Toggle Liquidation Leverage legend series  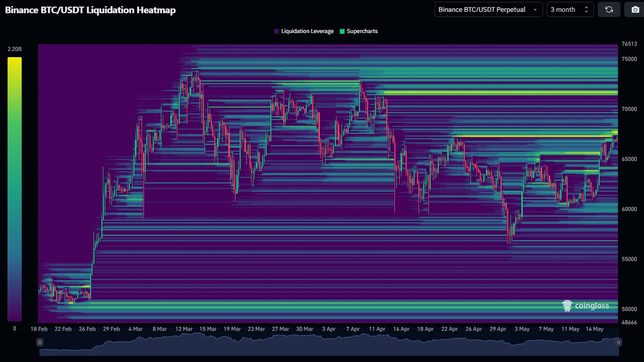click(x=304, y=31)
